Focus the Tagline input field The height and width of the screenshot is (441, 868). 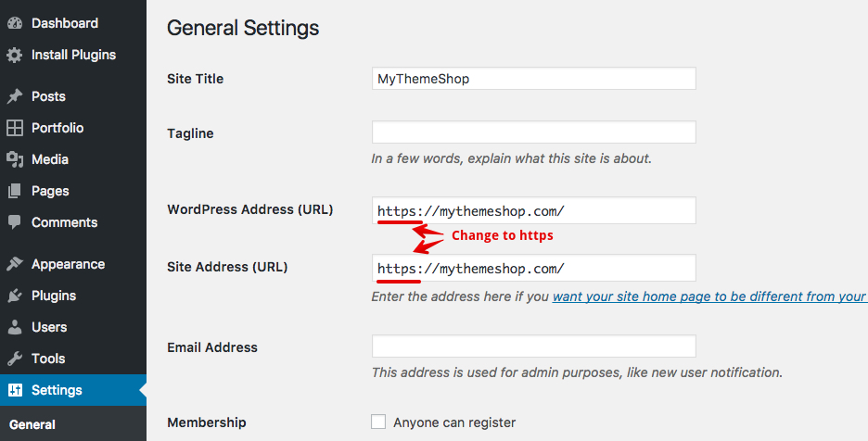click(533, 132)
